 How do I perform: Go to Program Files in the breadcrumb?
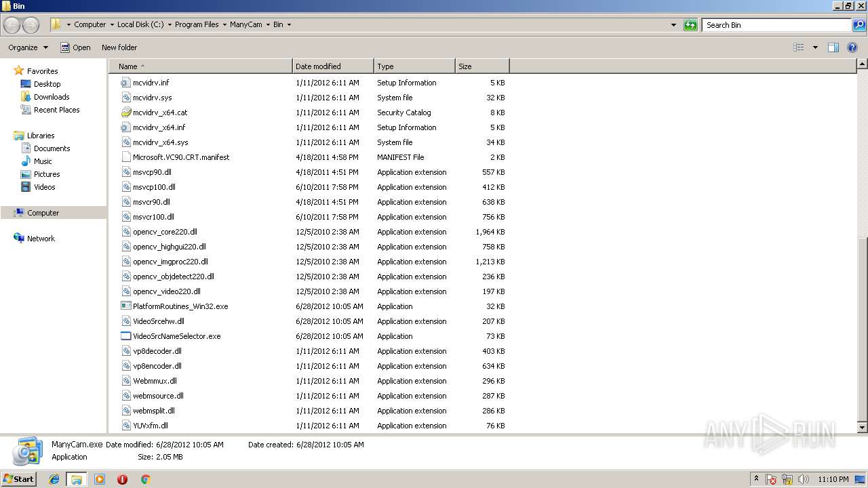pyautogui.click(x=197, y=24)
